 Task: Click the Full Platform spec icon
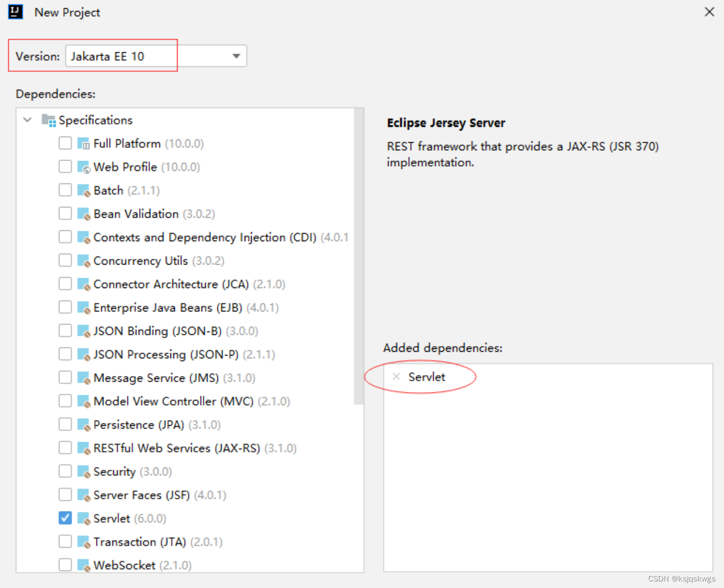[83, 144]
